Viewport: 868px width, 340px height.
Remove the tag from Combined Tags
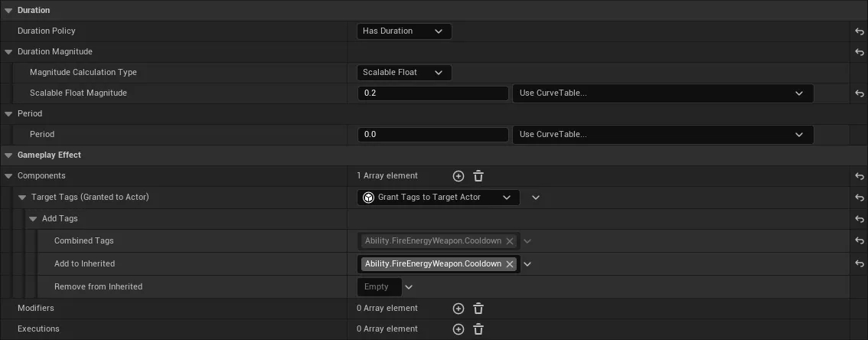tap(510, 241)
